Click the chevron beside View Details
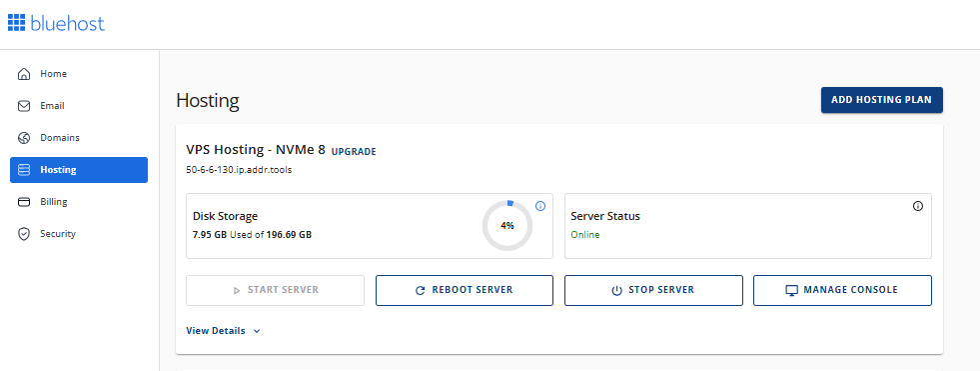 257,332
